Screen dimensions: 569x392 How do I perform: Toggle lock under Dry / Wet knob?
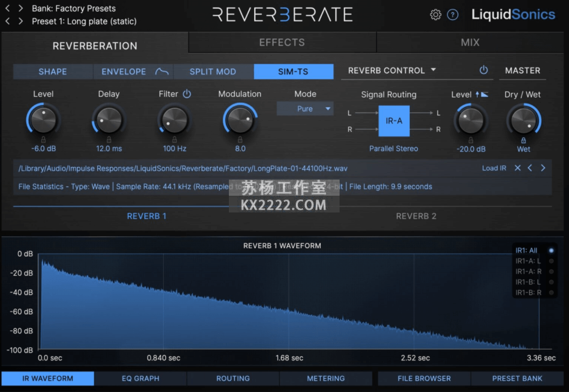tap(523, 140)
